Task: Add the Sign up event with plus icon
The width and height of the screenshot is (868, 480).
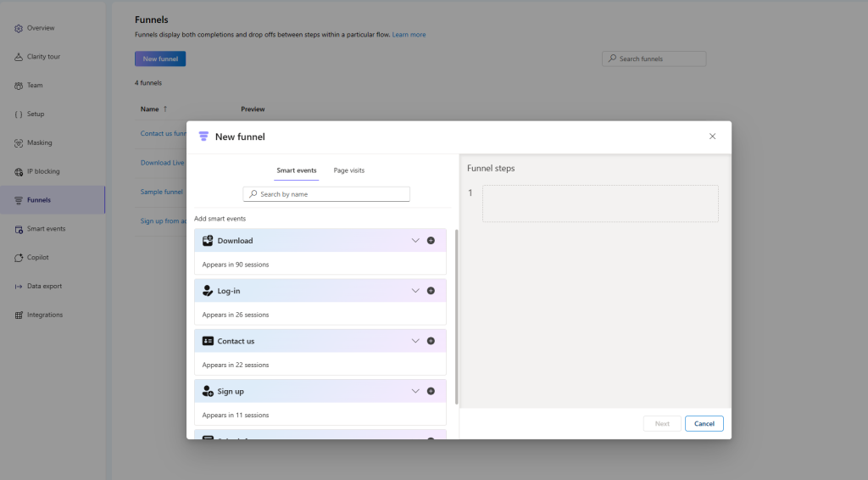Action: 431,391
